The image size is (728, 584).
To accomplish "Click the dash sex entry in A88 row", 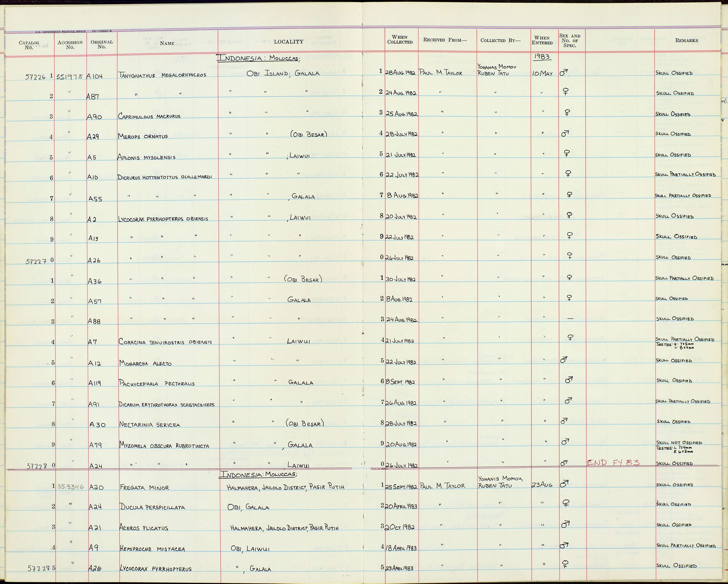I will click(x=570, y=318).
